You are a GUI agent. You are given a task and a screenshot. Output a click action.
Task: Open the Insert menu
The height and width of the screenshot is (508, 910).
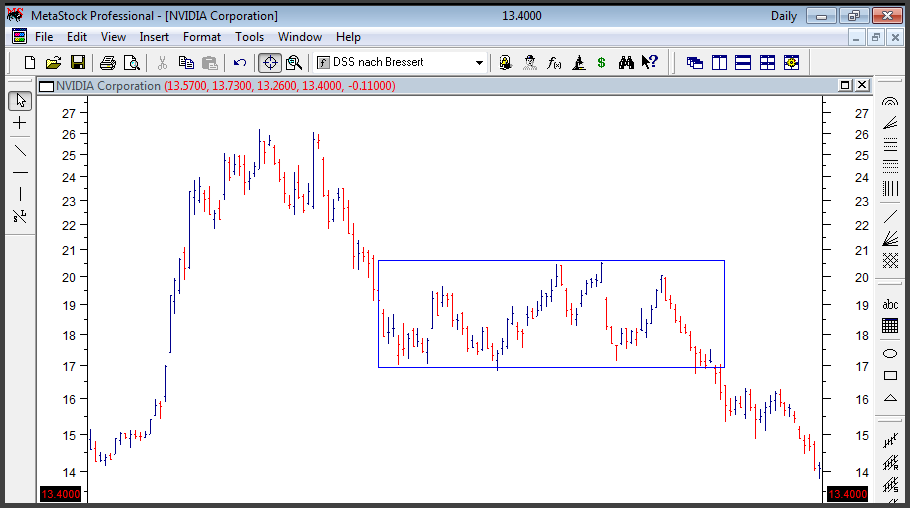(x=154, y=37)
